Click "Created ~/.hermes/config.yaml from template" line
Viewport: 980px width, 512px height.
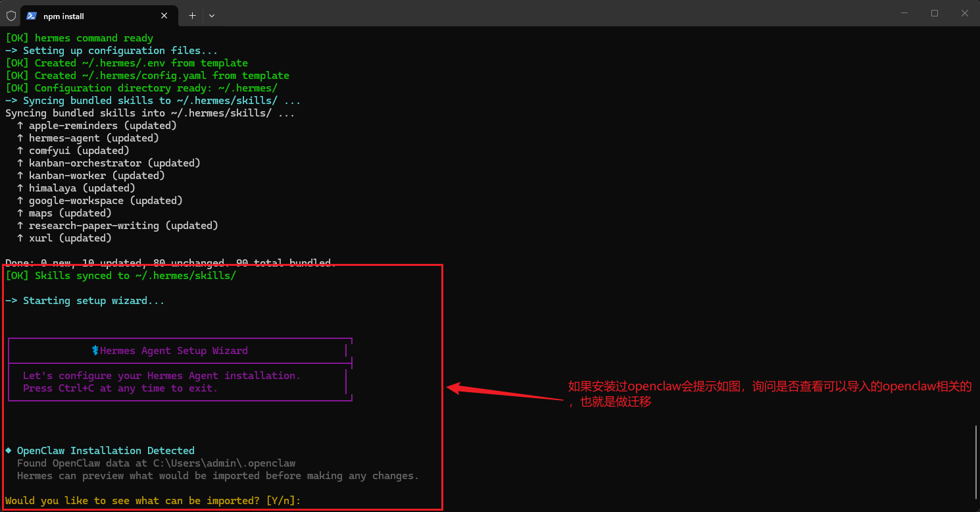point(147,76)
